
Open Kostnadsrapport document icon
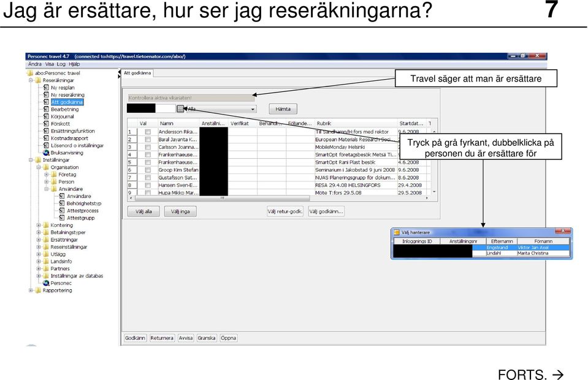46,139
